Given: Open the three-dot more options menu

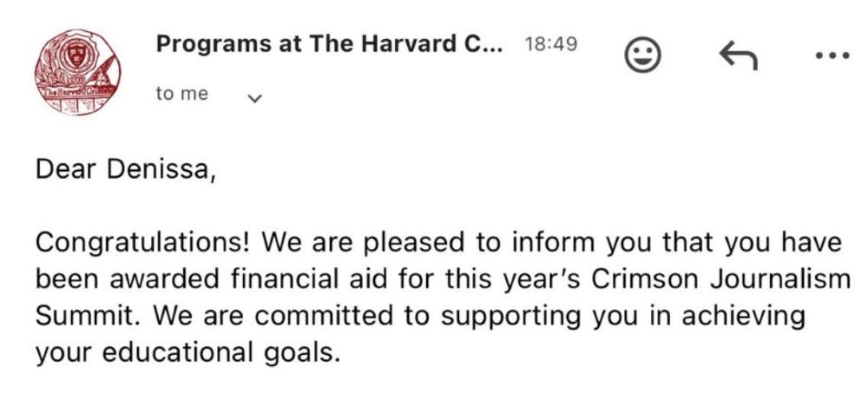Looking at the screenshot, I should (832, 57).
